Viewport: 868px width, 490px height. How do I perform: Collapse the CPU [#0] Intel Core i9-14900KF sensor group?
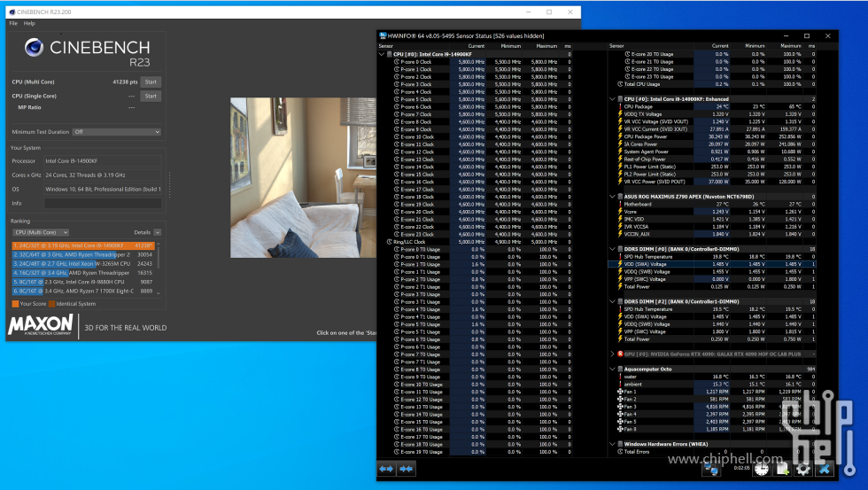click(381, 54)
